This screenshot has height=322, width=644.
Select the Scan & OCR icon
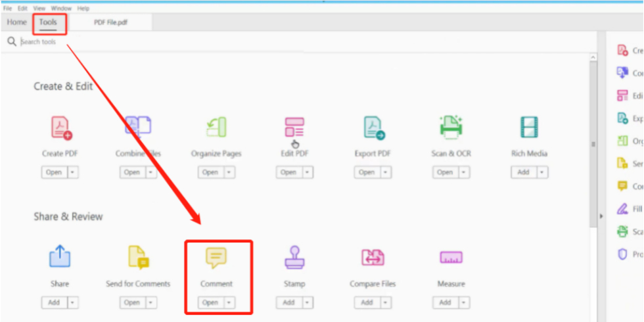(451, 127)
